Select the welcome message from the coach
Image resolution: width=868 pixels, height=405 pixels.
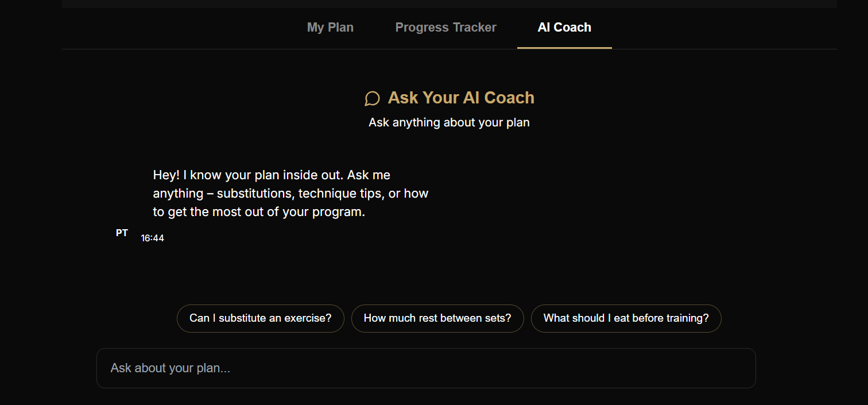[x=290, y=193]
